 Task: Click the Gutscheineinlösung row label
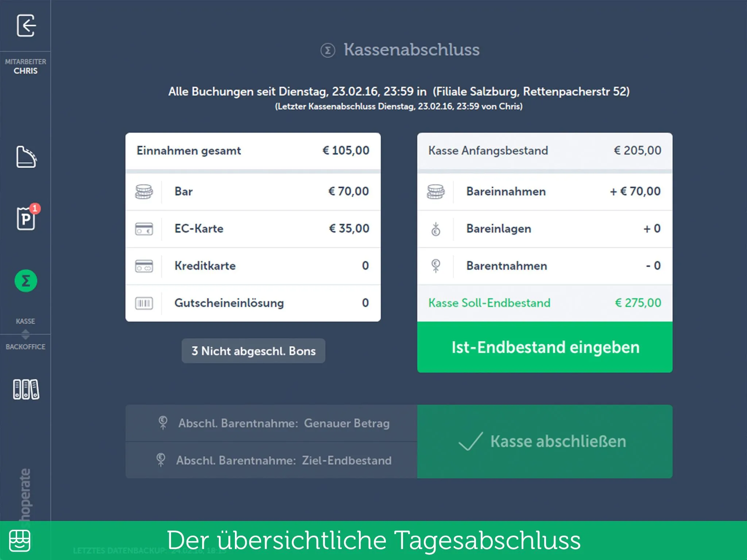pos(229,303)
